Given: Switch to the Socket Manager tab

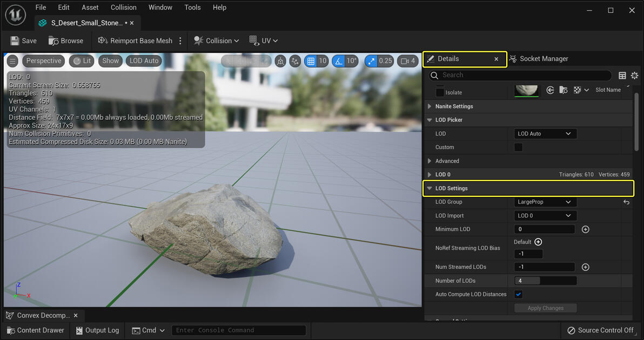Looking at the screenshot, I should pyautogui.click(x=539, y=59).
